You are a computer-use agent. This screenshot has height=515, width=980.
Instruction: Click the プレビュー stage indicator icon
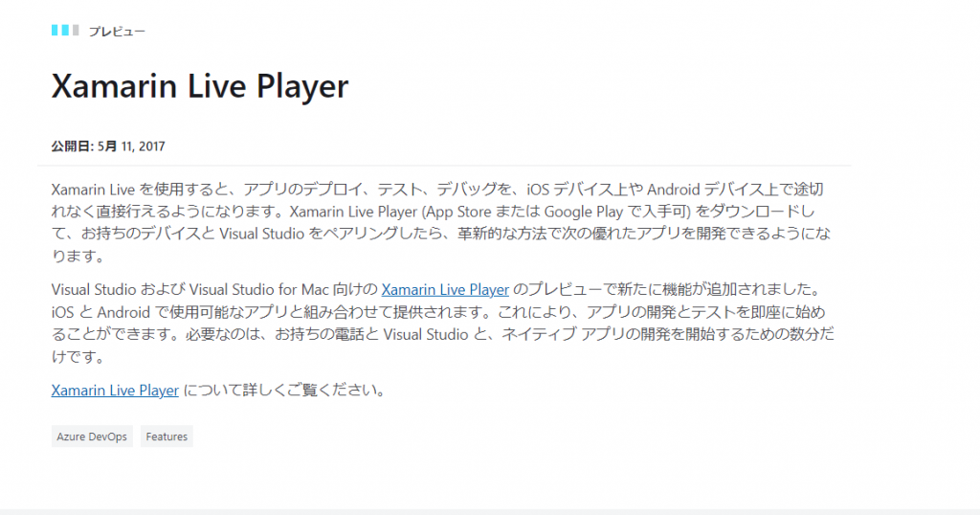coord(65,30)
